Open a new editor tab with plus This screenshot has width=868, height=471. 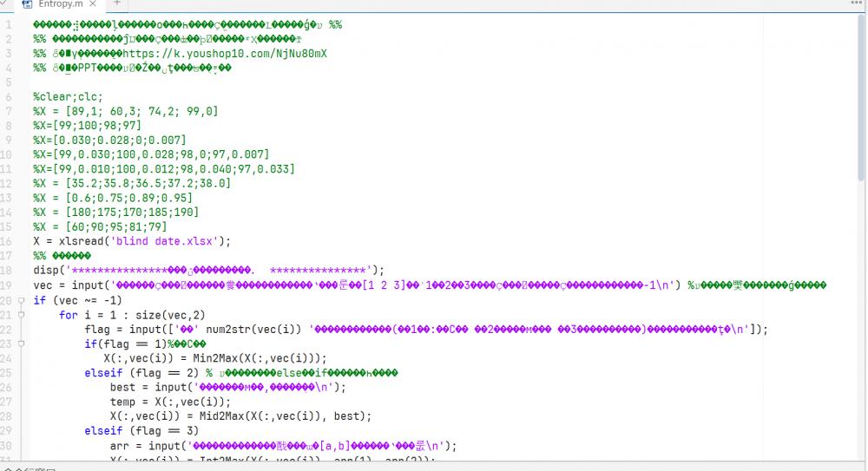(x=117, y=4)
